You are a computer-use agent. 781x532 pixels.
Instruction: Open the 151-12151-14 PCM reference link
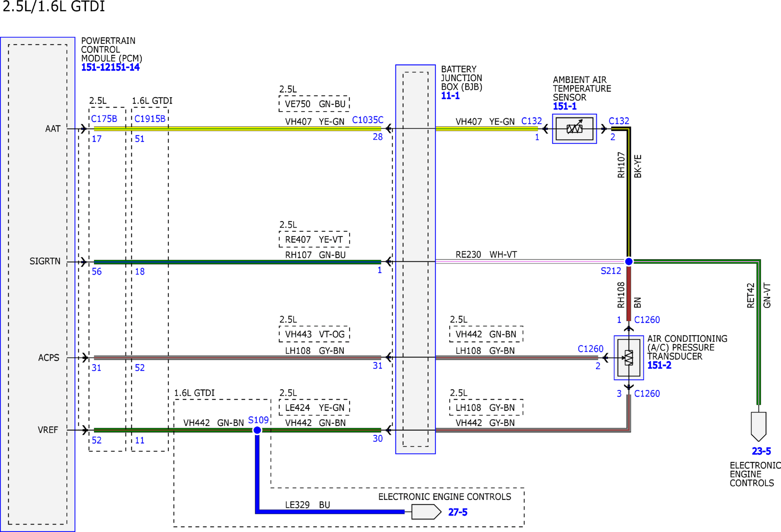[x=110, y=67]
